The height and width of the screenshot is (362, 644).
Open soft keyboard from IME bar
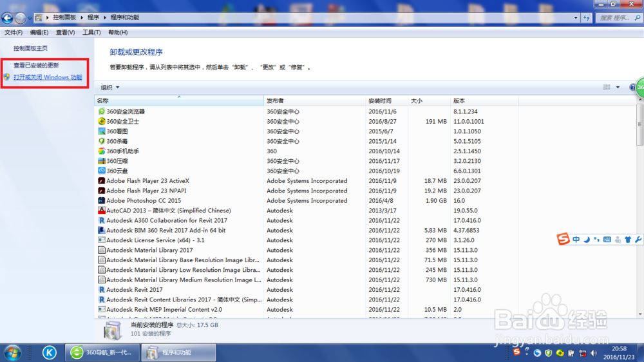pos(607,240)
